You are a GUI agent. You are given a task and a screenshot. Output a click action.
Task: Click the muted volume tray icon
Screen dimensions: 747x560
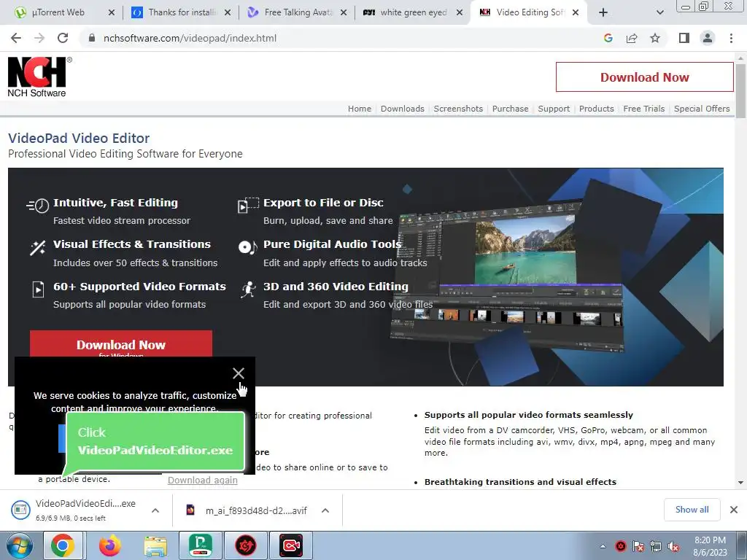click(x=673, y=546)
